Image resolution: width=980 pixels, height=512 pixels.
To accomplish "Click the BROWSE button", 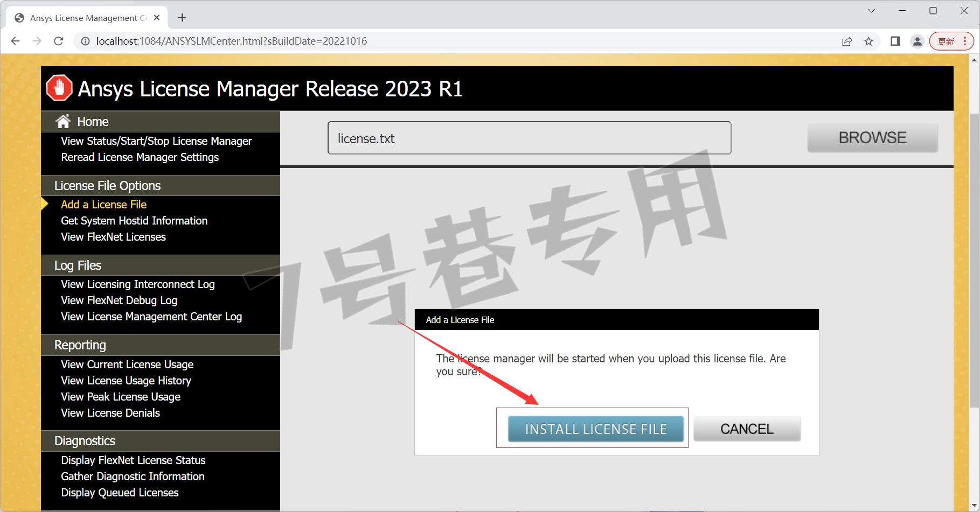I will tap(872, 137).
